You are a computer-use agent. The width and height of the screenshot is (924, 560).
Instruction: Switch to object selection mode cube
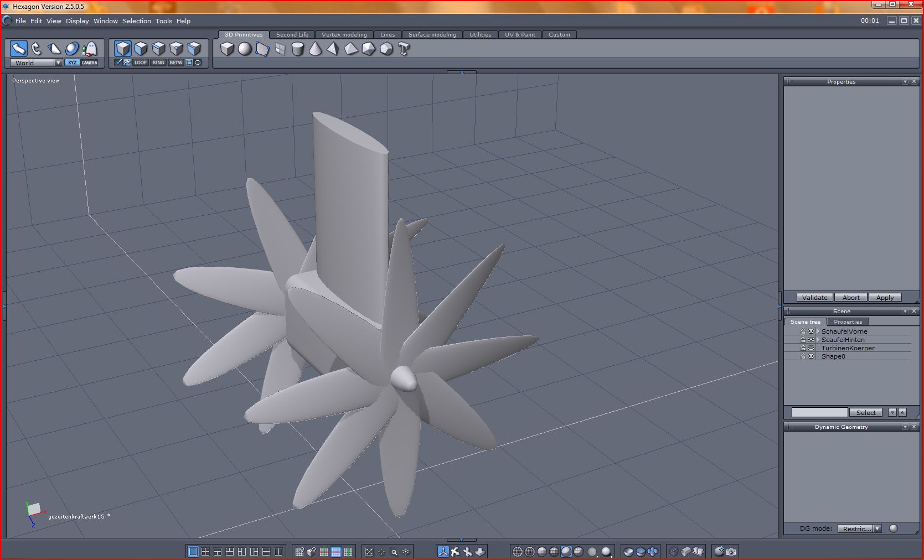tap(123, 49)
